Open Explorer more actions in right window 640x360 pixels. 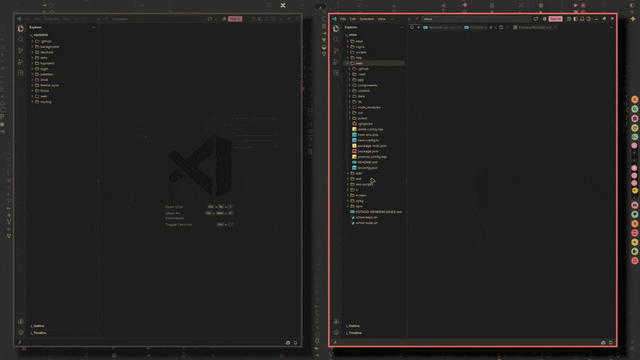pyautogui.click(x=402, y=27)
